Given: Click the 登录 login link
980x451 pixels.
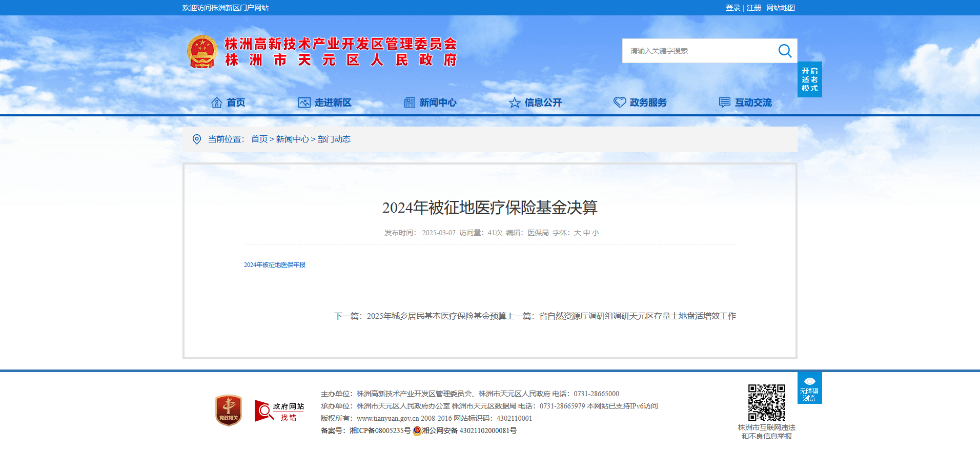Looking at the screenshot, I should pos(733,8).
